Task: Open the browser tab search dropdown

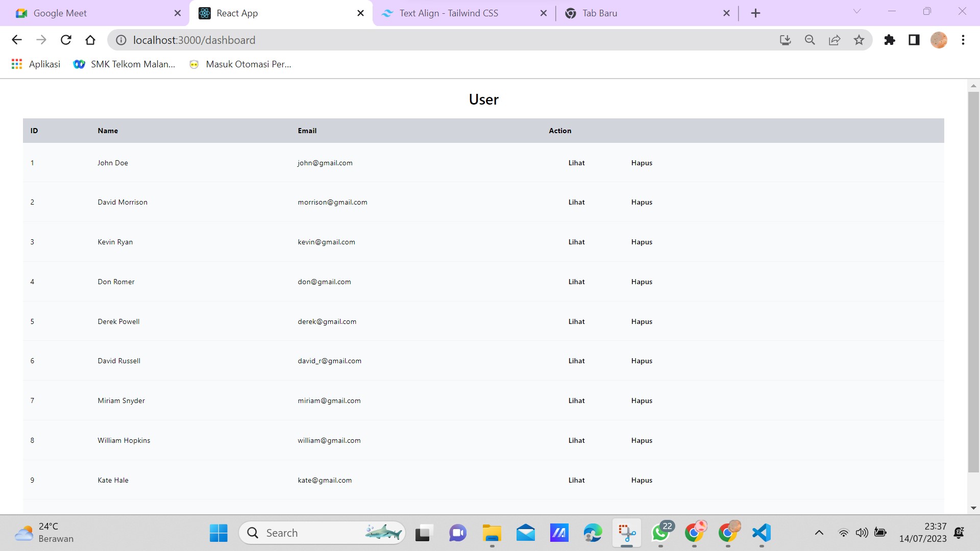Action: (856, 11)
